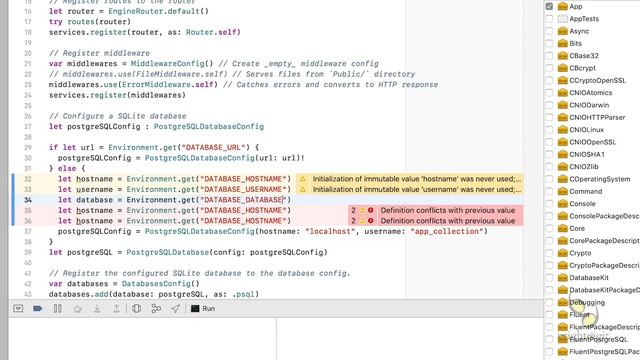Open hostname never used warning message
Image resolution: width=640 pixels, height=360 pixels.
(417, 179)
